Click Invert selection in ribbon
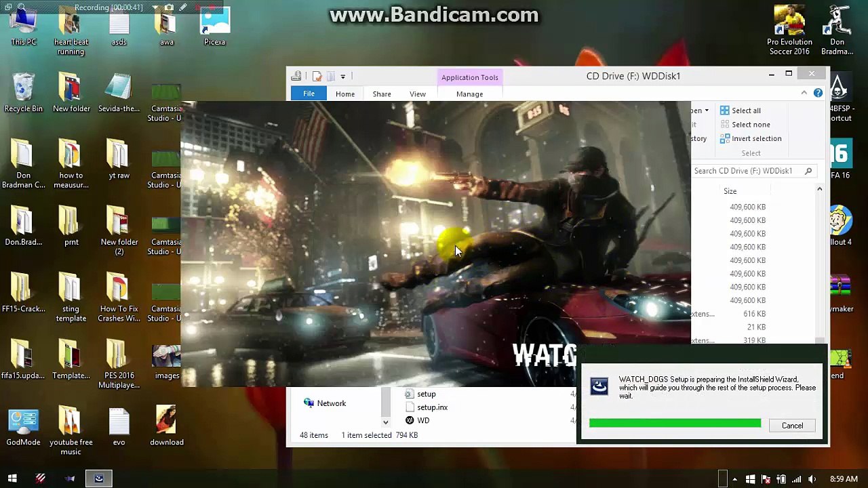This screenshot has height=488, width=868. click(x=751, y=138)
